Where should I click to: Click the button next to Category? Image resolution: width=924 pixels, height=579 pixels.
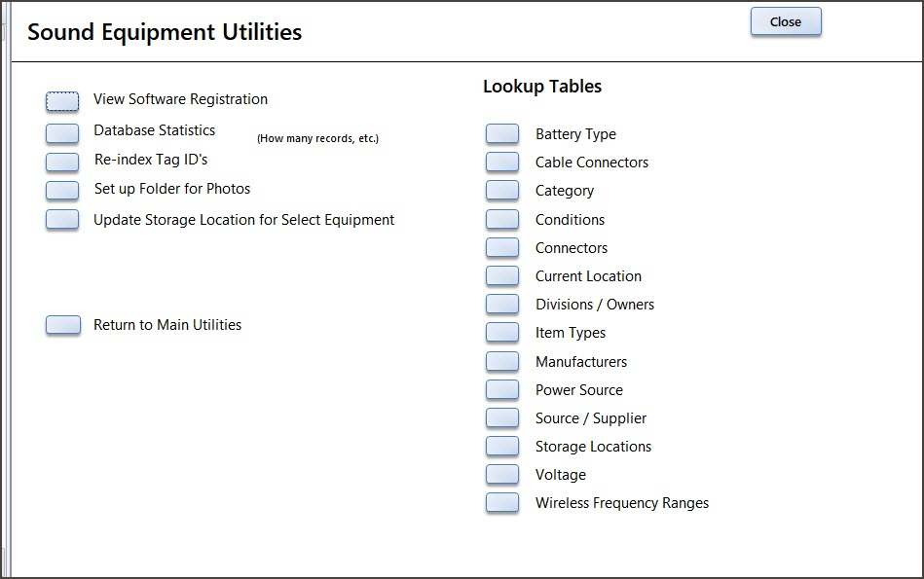click(502, 191)
